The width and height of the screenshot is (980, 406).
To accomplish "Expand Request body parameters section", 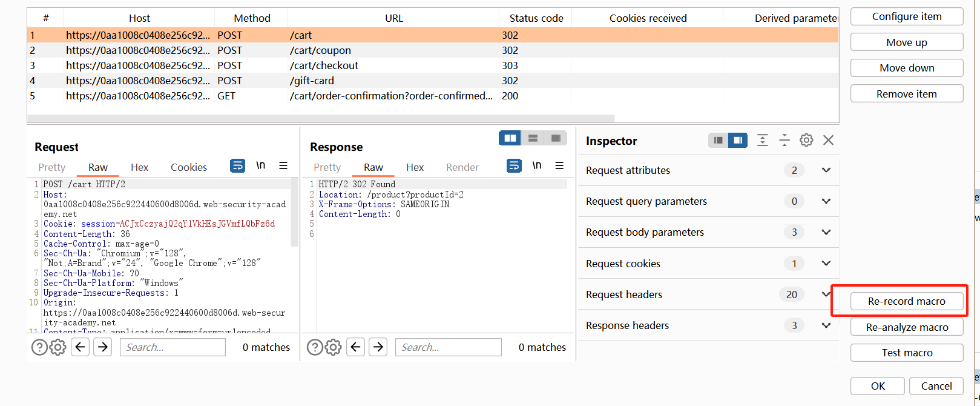I will [x=826, y=232].
